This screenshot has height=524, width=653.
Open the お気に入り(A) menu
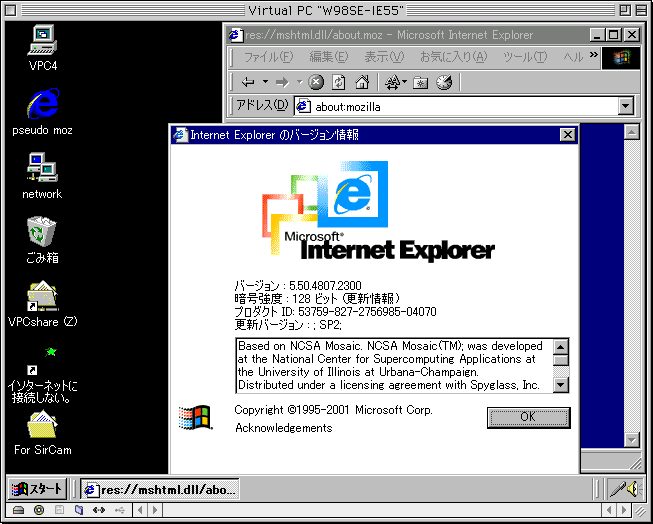(x=453, y=57)
